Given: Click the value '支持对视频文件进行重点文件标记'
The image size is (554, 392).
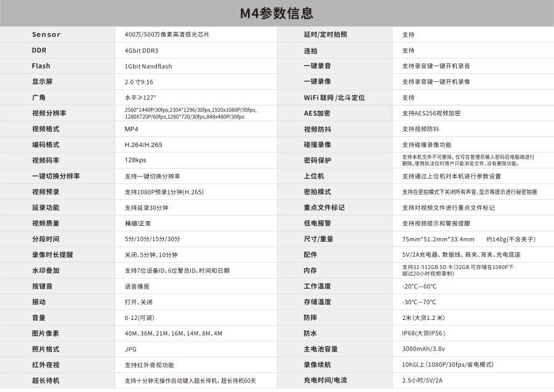Looking at the screenshot, I should tap(448, 207).
